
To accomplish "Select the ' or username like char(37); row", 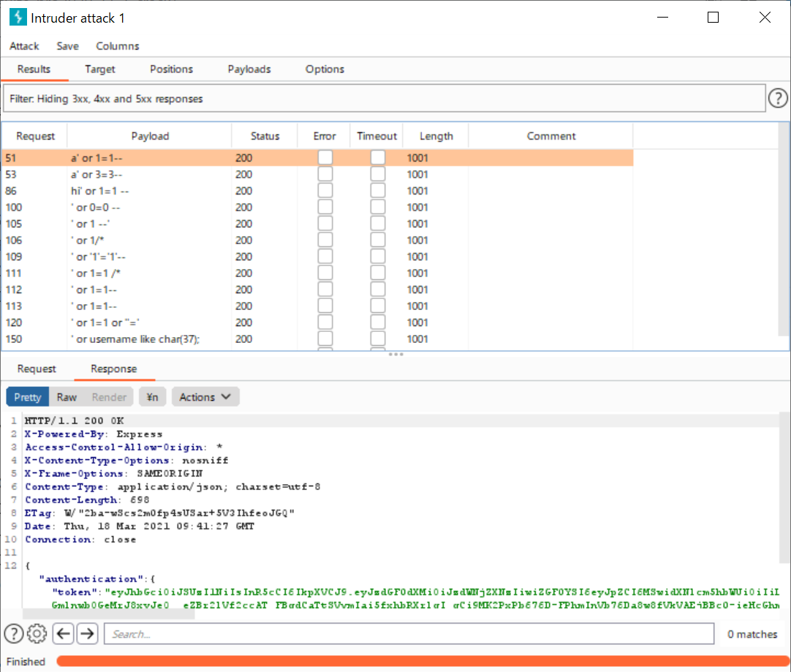I will pos(318,339).
